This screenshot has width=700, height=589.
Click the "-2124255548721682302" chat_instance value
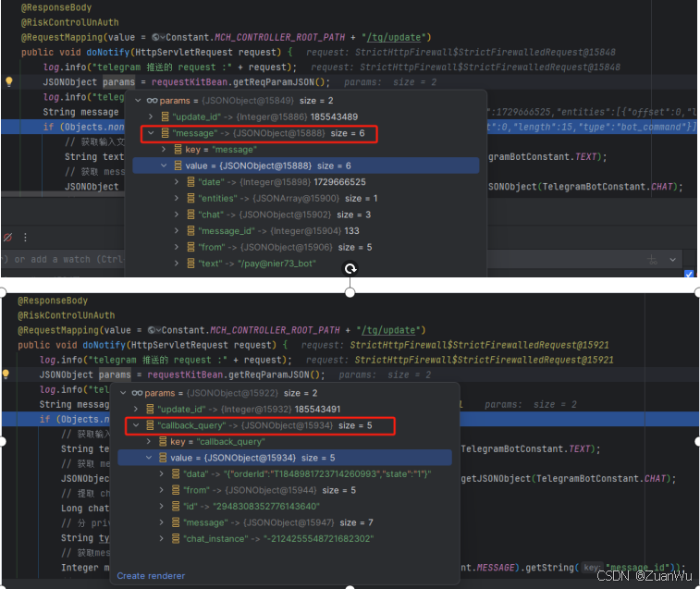click(x=318, y=538)
